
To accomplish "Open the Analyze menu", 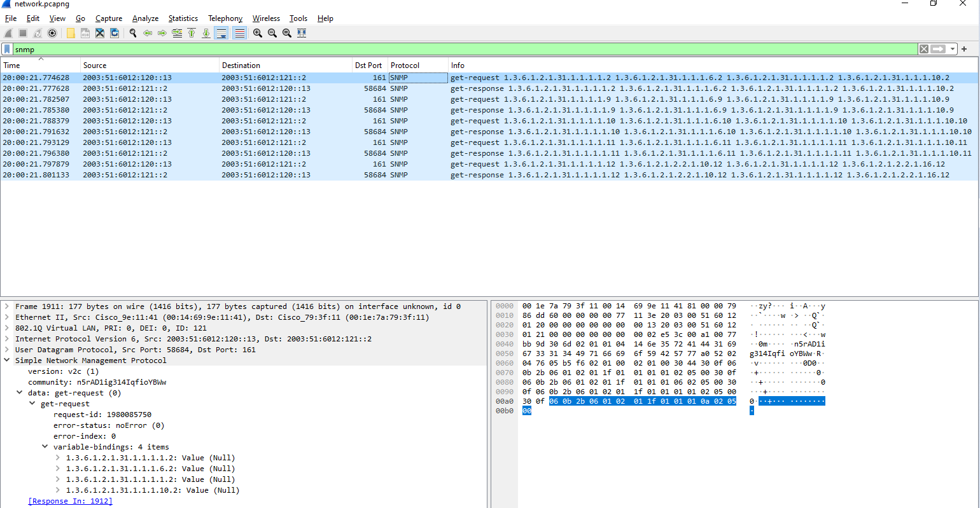I will (145, 18).
